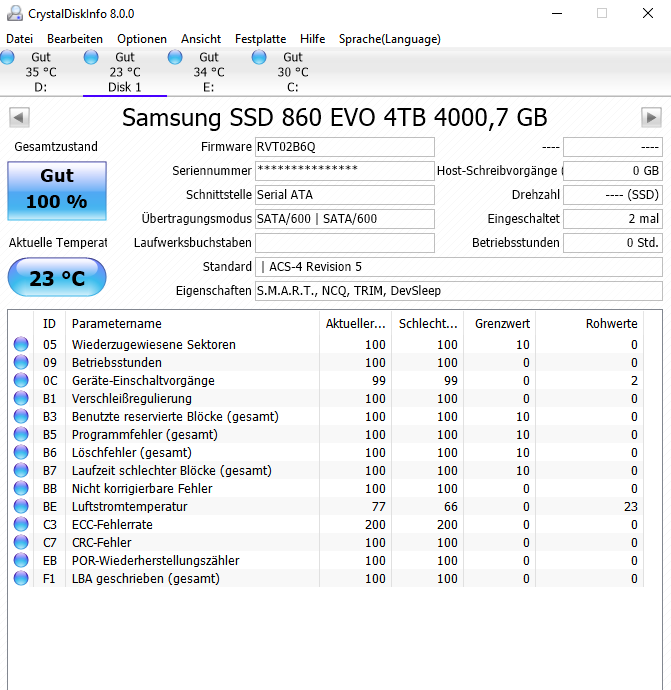The height and width of the screenshot is (690, 671).
Task: Open the Datei menu
Action: [x=19, y=39]
